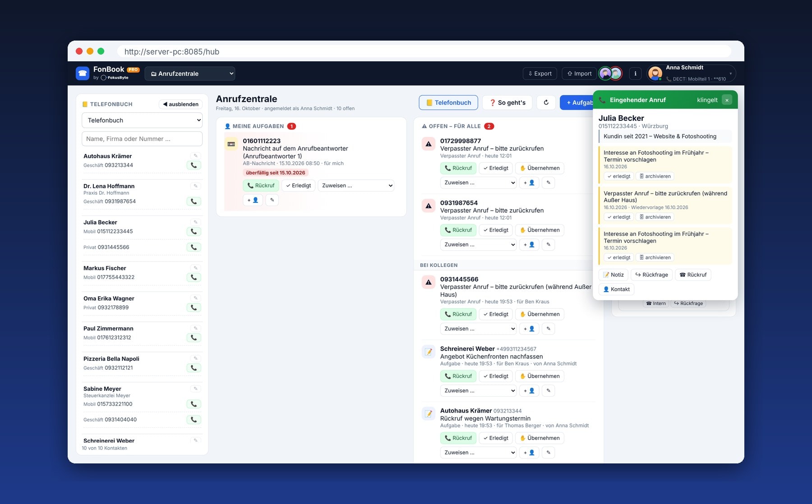Call Oma Erika Wagner phone icon
The image size is (812, 504).
pos(194,308)
